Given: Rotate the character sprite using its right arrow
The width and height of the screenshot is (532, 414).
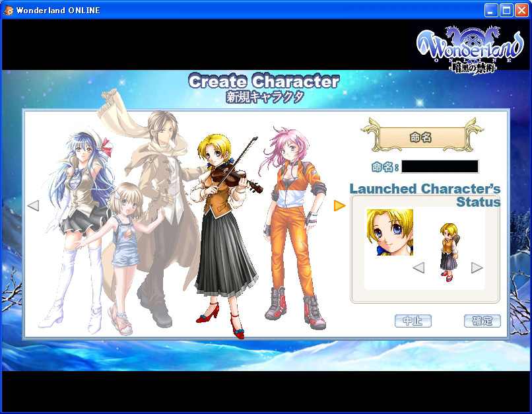Looking at the screenshot, I should click(x=477, y=267).
